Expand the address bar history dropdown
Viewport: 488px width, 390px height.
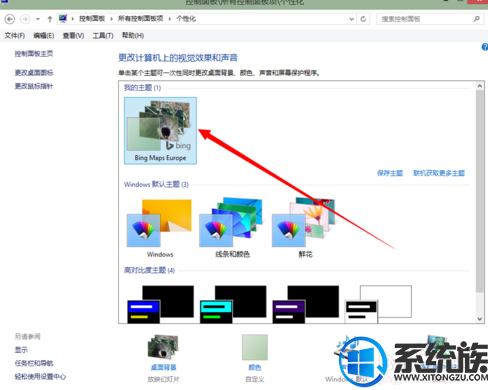pyautogui.click(x=351, y=19)
